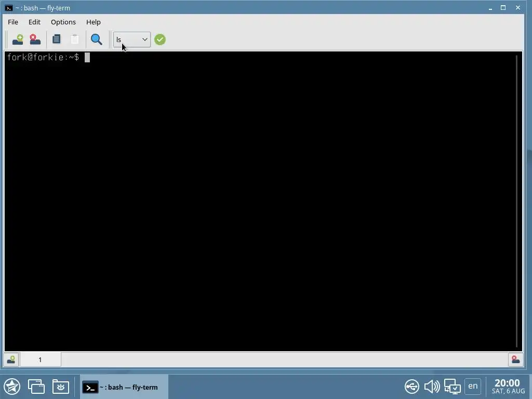Run command with the green checkmark

click(160, 39)
